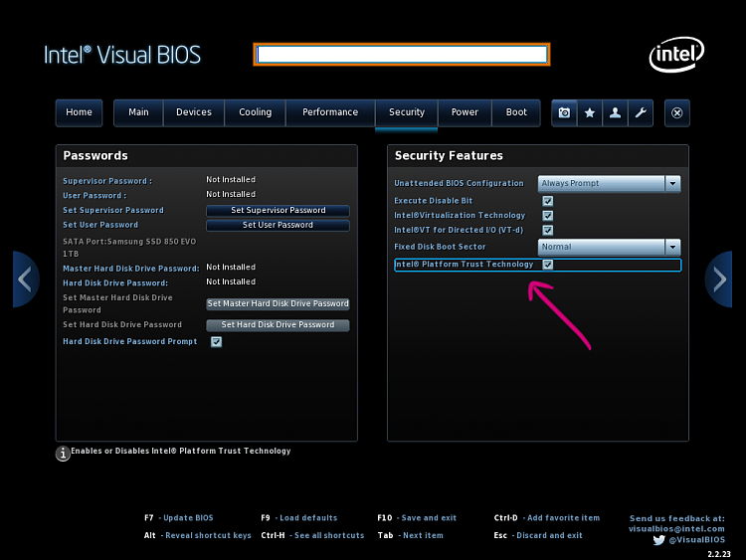Click the Security Features panel heading
Viewport: 746px width, 560px height.
(x=449, y=156)
